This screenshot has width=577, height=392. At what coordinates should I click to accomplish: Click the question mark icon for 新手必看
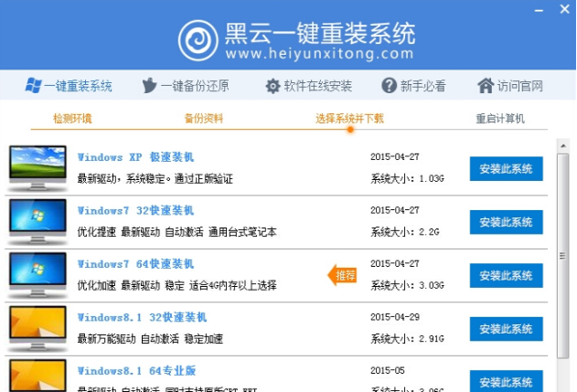coord(390,86)
